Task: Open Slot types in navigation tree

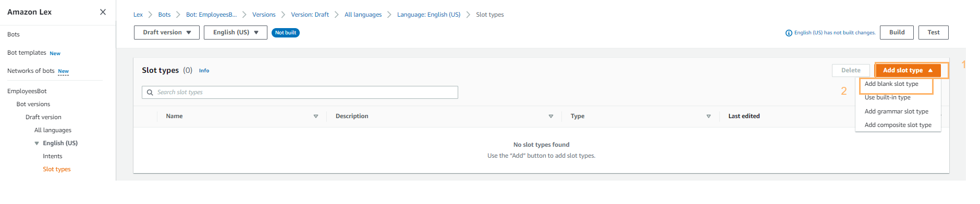Action: 57,169
